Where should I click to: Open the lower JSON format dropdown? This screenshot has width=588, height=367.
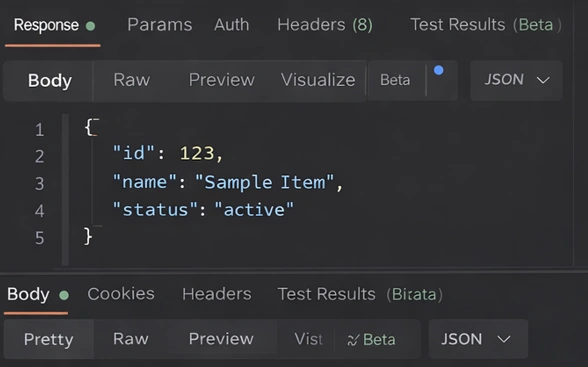click(478, 339)
